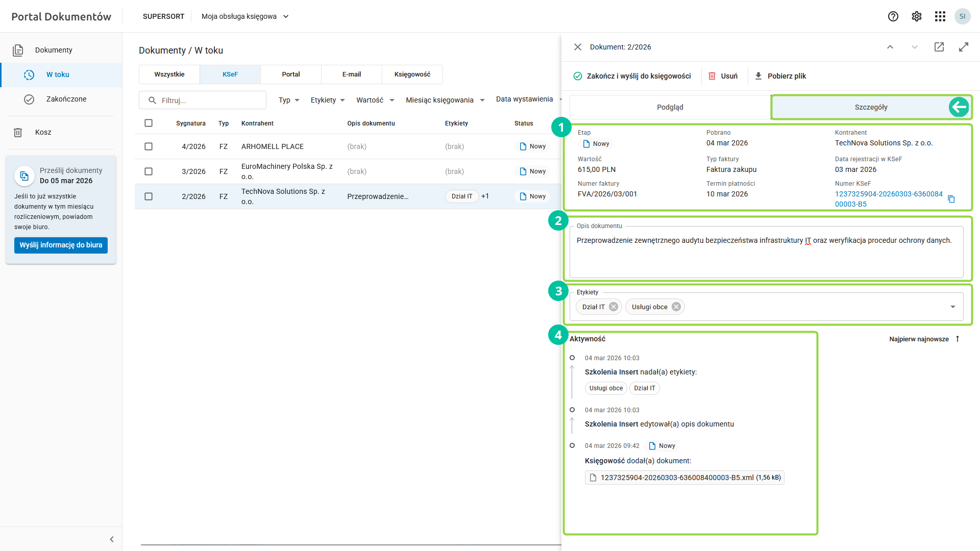Copy the KSeF number with copy icon
Screen dimensions: 980x551
click(951, 199)
